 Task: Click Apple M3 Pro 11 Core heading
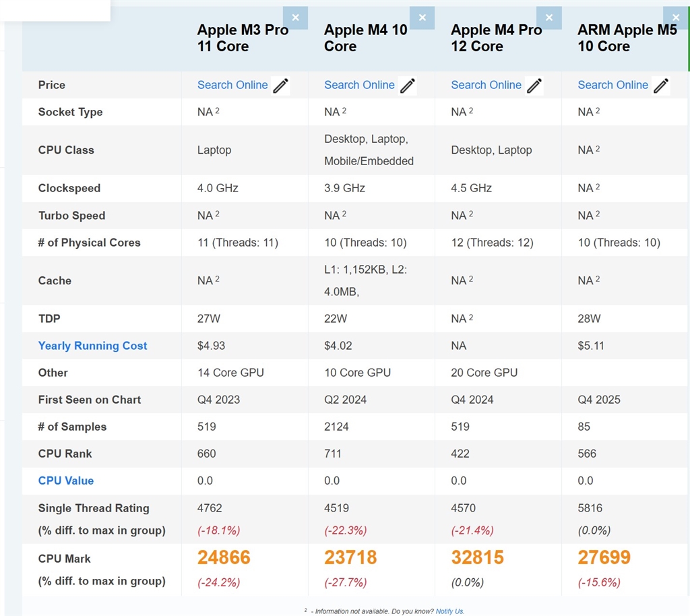click(x=243, y=38)
